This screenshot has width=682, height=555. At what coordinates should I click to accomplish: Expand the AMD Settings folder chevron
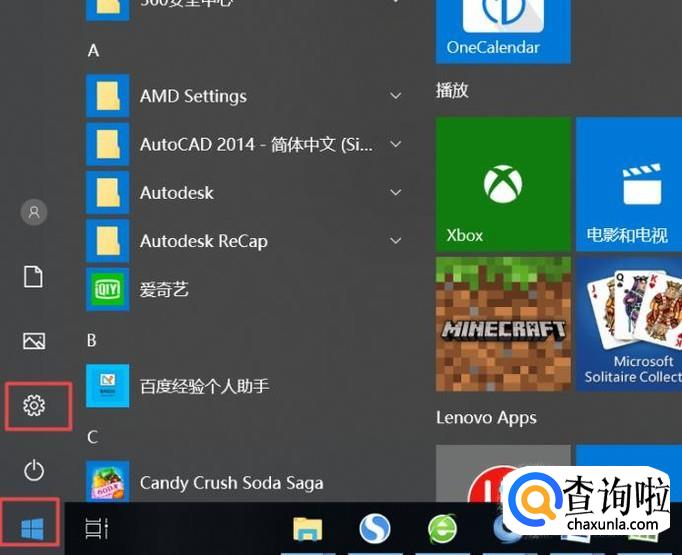tap(395, 96)
